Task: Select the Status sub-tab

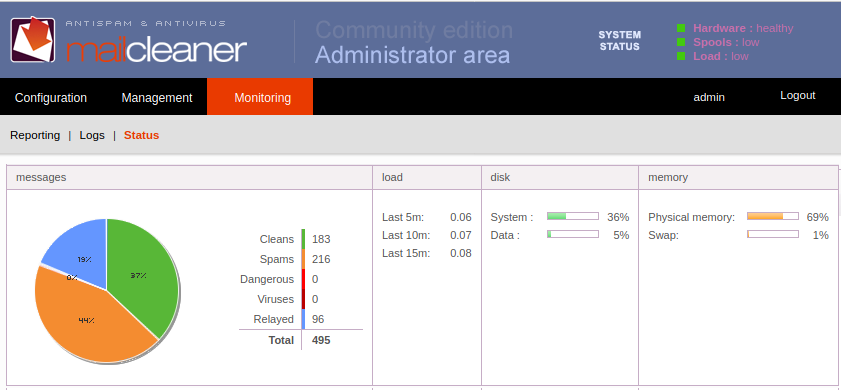Action: pos(142,135)
